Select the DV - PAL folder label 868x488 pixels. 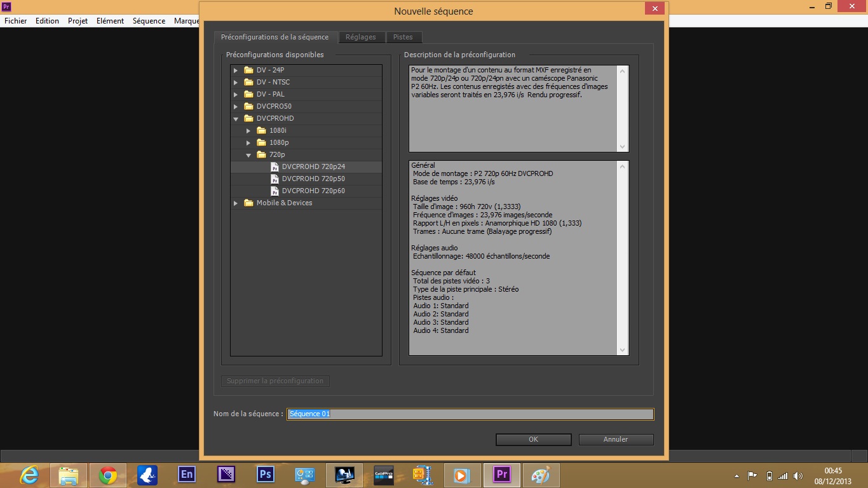click(x=271, y=94)
